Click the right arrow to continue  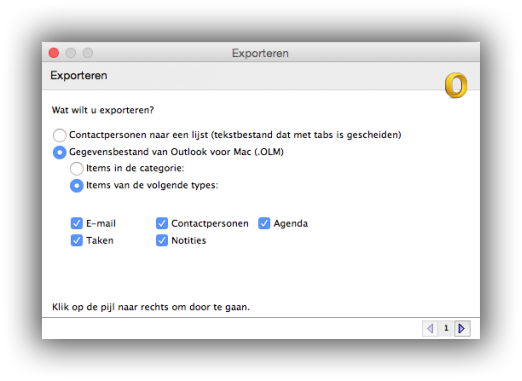click(x=462, y=329)
